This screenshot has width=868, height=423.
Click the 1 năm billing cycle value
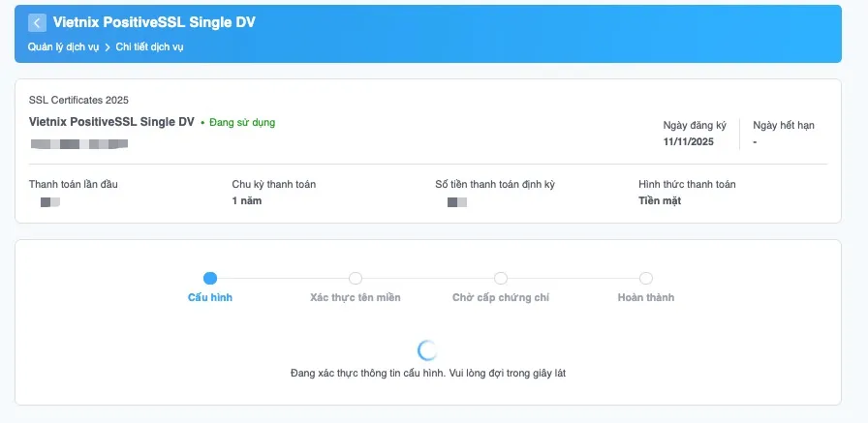[x=247, y=200]
